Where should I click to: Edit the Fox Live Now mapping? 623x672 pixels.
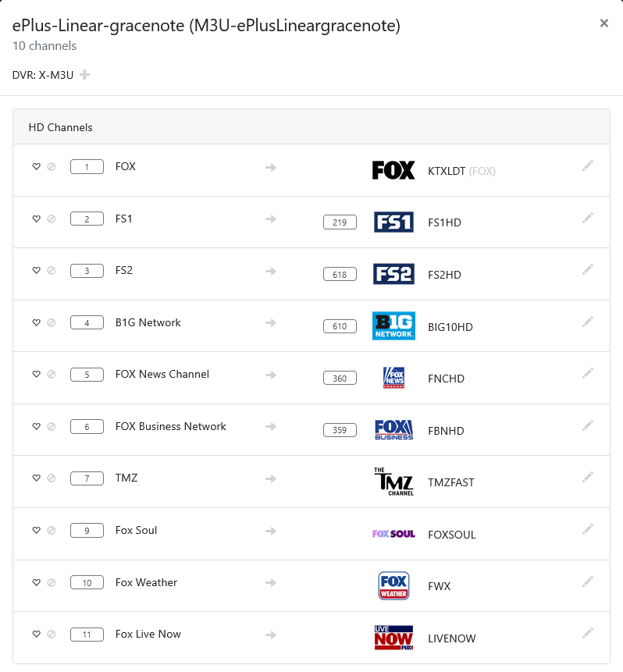tap(588, 633)
